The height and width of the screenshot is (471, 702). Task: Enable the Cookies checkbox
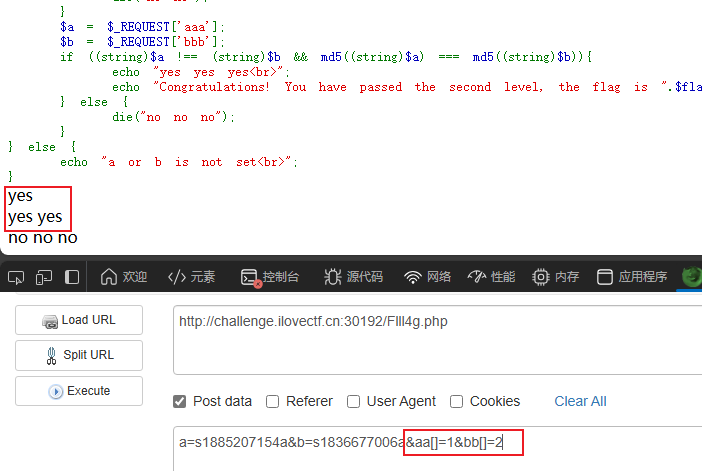coord(456,402)
